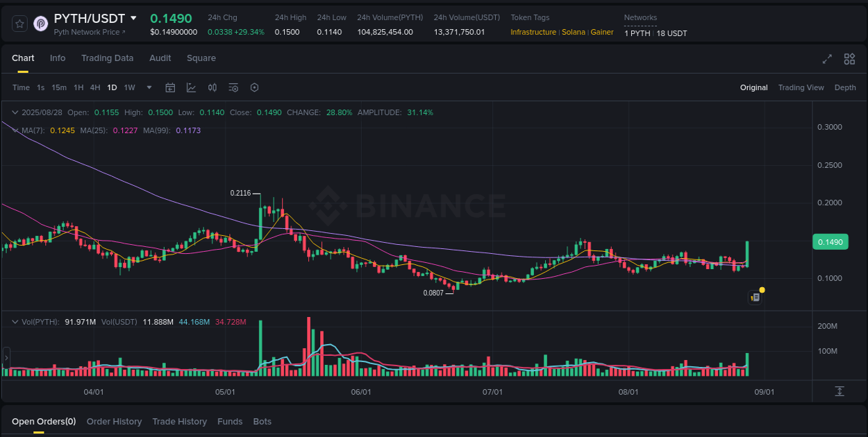This screenshot has height=437, width=868.
Task: Click the order panel icon with yellow dot
Action: coord(756,297)
